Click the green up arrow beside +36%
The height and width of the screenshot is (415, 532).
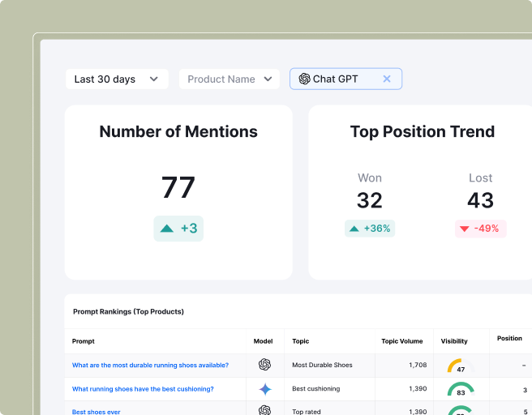coord(354,229)
